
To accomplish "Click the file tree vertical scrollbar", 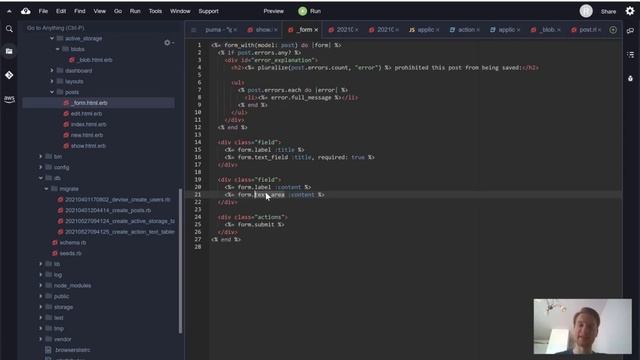I will (180, 261).
